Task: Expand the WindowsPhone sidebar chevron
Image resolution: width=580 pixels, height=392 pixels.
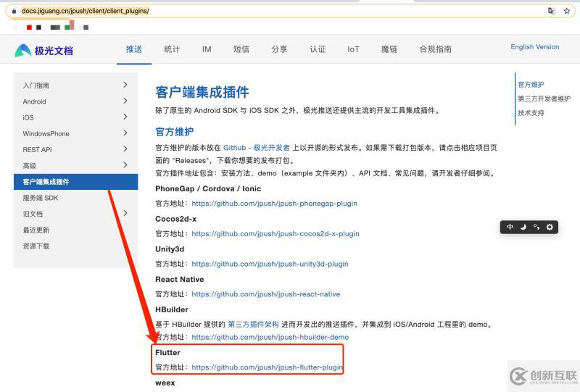Action: 125,133
